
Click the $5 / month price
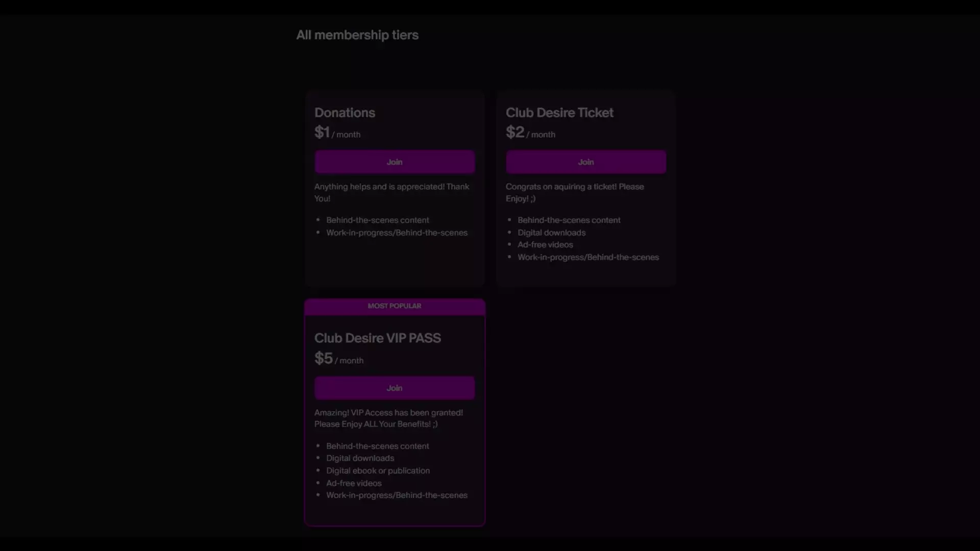[339, 359]
